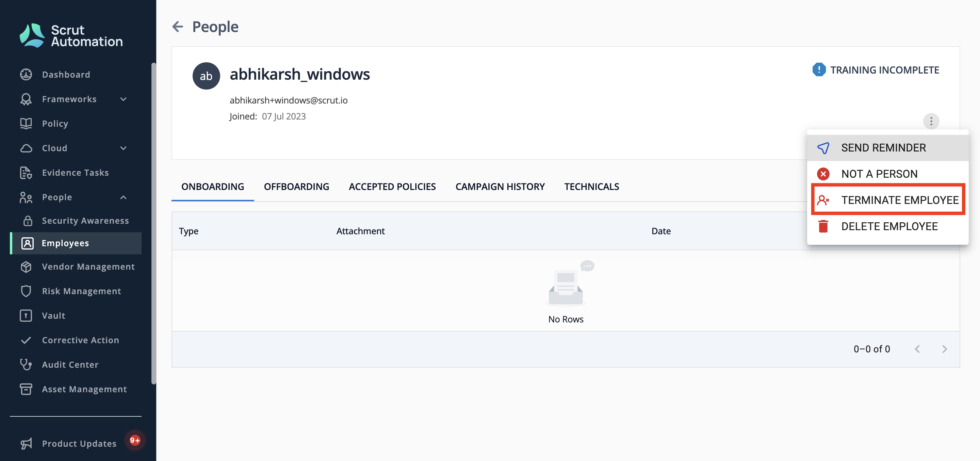980x461 pixels.
Task: Click the Training Incomplete status label
Action: tap(884, 70)
